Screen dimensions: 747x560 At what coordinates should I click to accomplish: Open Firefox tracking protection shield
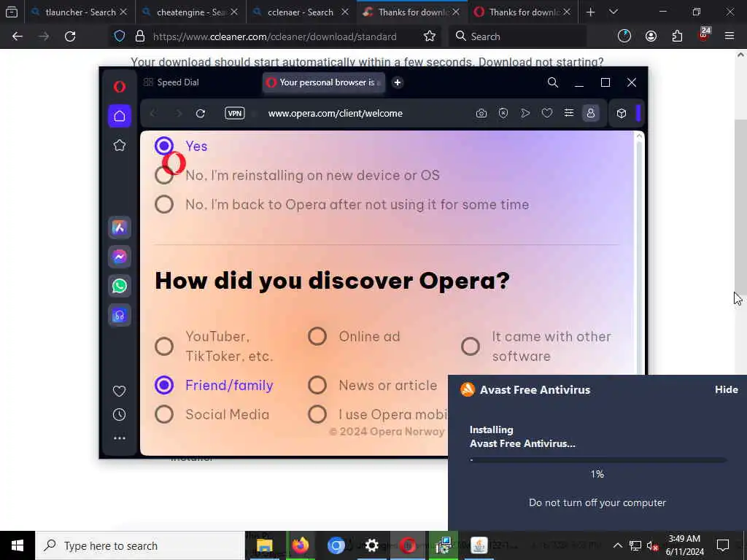[120, 36]
